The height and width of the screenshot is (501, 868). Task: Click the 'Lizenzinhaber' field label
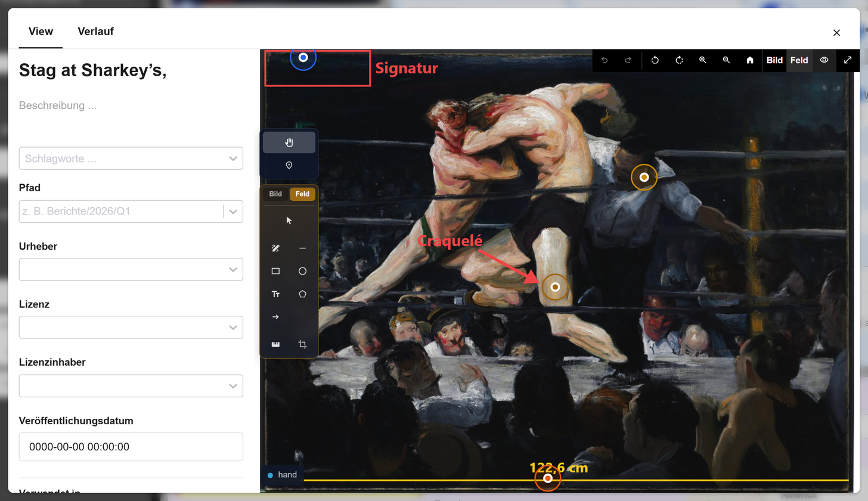click(52, 362)
